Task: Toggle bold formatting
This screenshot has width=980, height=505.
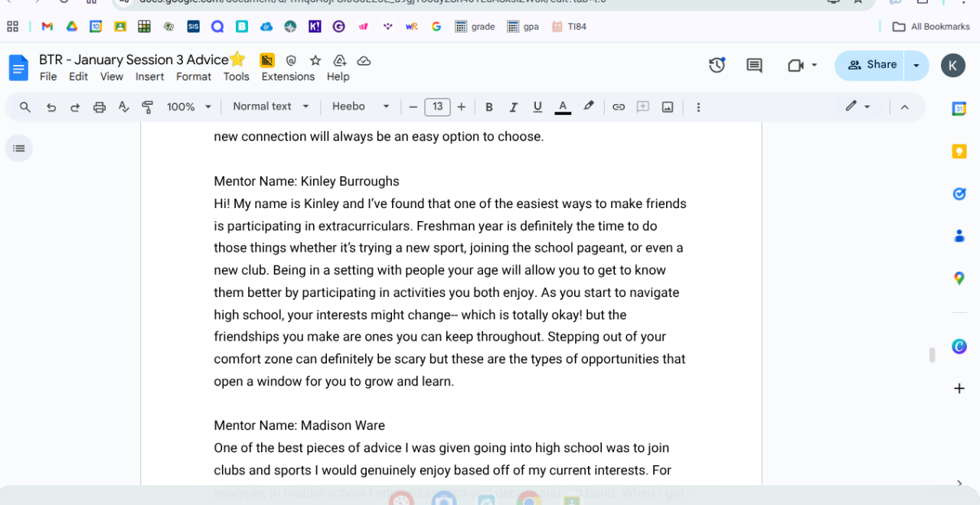Action: [x=489, y=107]
